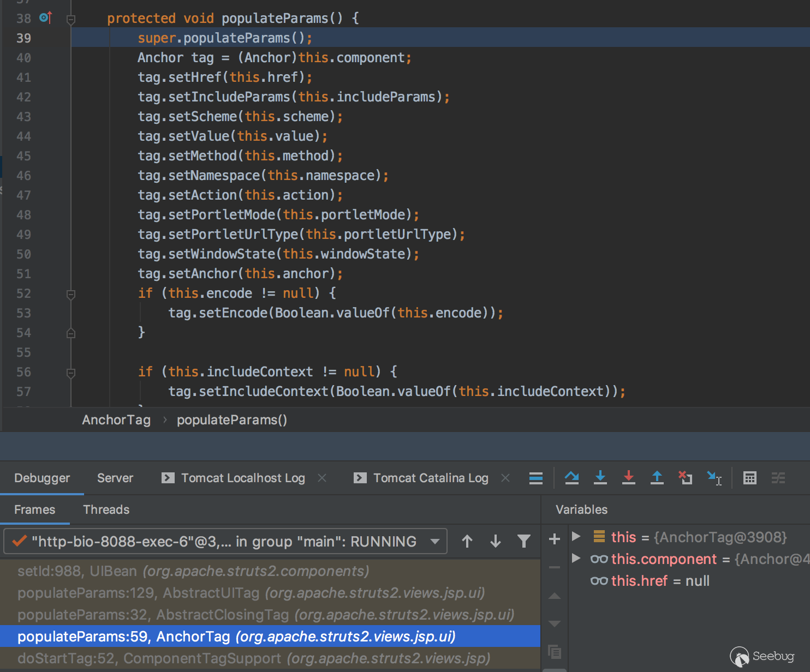Close the Tomcat Localhost Log tab

(x=322, y=478)
